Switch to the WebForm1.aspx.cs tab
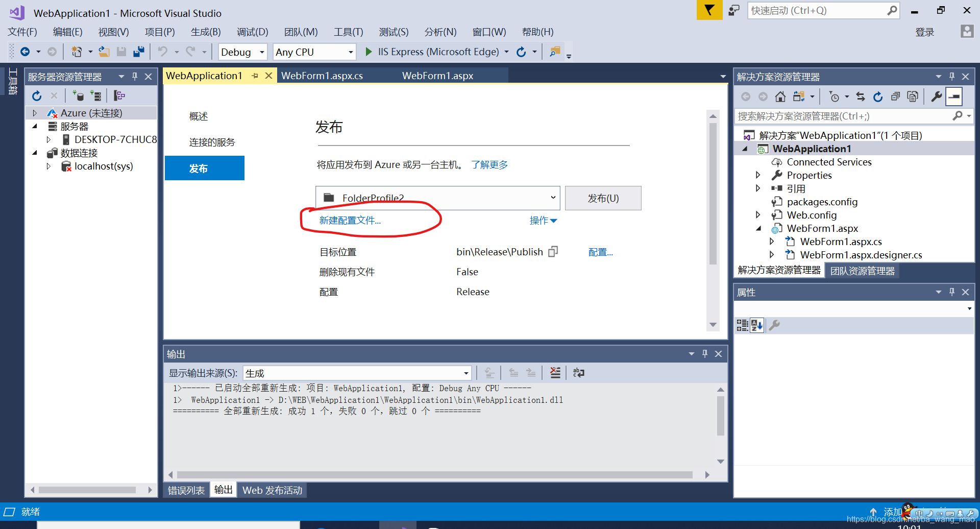 pos(322,76)
